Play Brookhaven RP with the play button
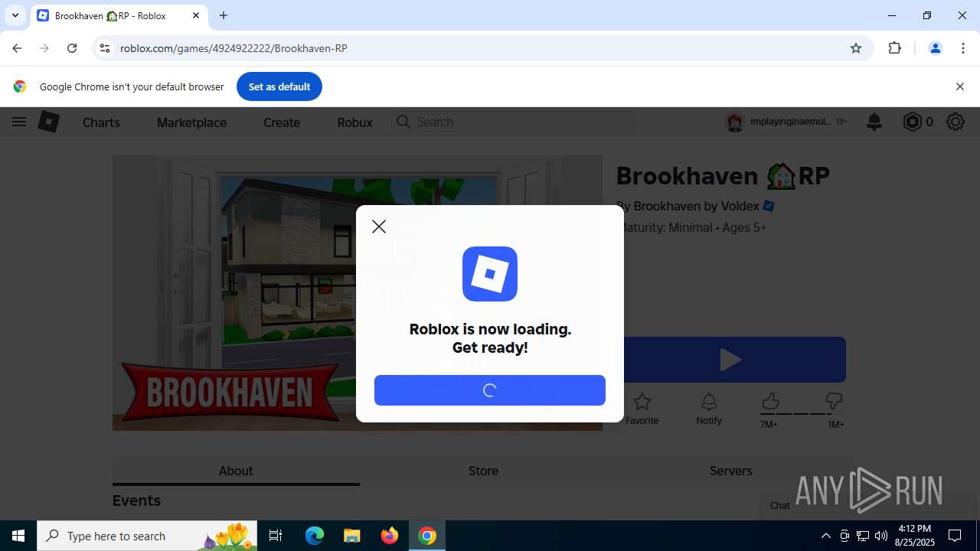The width and height of the screenshot is (980, 551). click(x=731, y=360)
